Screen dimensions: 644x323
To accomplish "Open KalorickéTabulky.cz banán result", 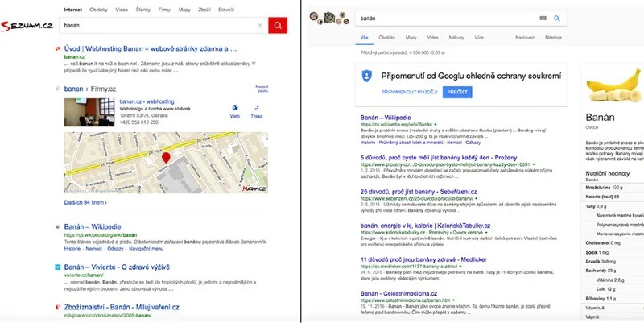I will click(x=426, y=226).
